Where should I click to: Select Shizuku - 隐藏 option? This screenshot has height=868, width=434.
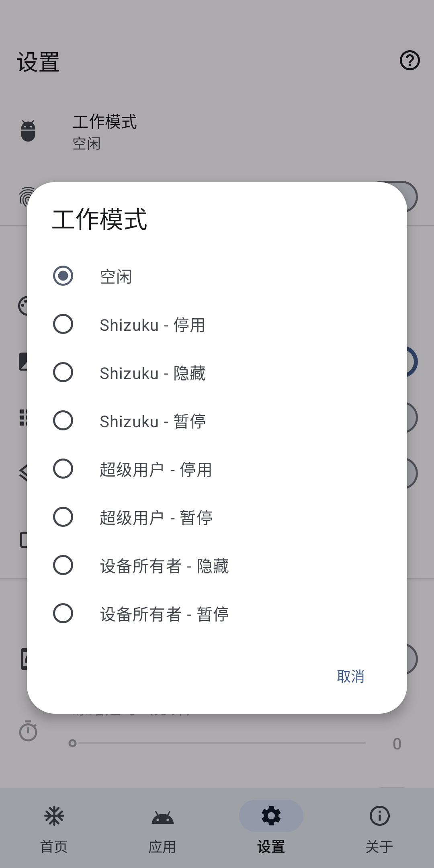[63, 373]
